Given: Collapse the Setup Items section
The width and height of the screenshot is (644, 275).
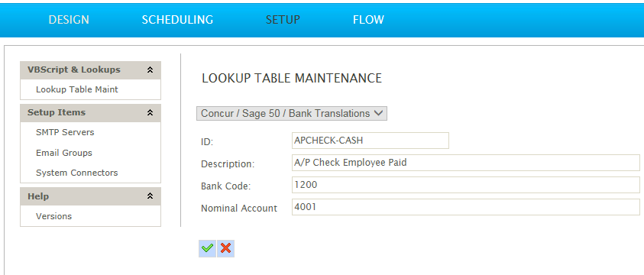Looking at the screenshot, I should [x=150, y=113].
